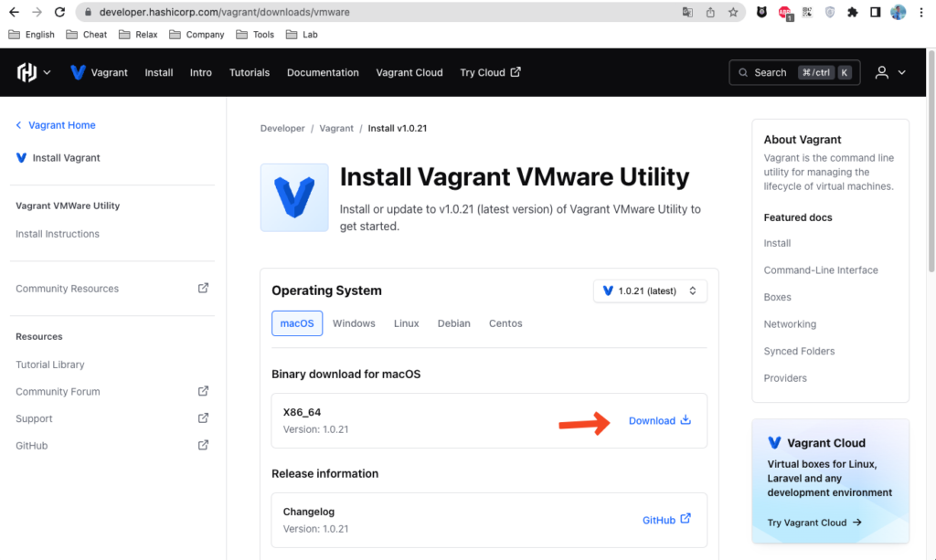
Task: Reload the page with the refresh icon
Action: coord(59,12)
